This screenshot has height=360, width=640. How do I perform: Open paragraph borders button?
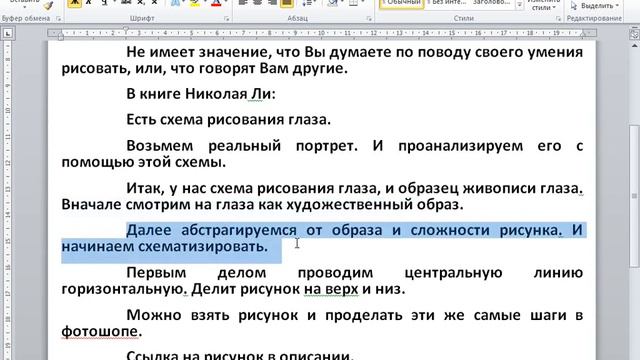353,3
